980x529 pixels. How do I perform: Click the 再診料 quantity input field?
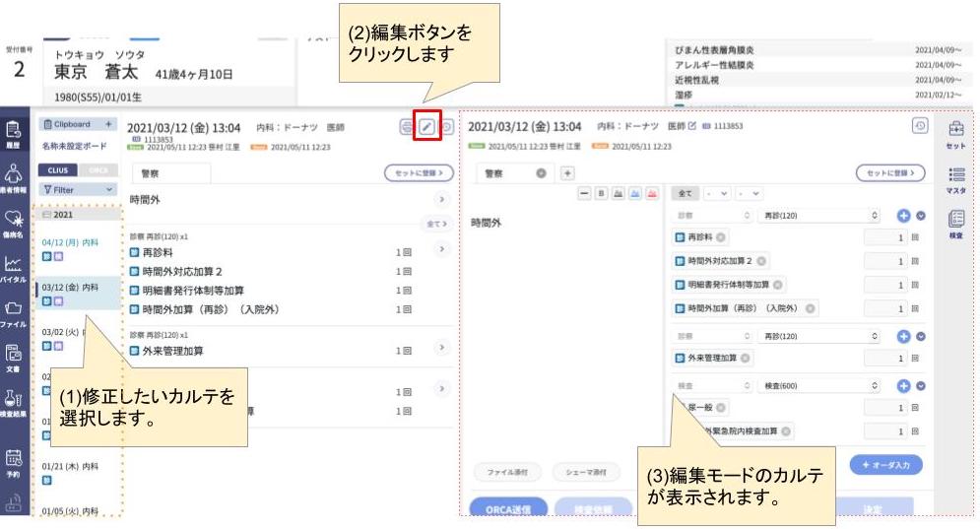[885, 237]
